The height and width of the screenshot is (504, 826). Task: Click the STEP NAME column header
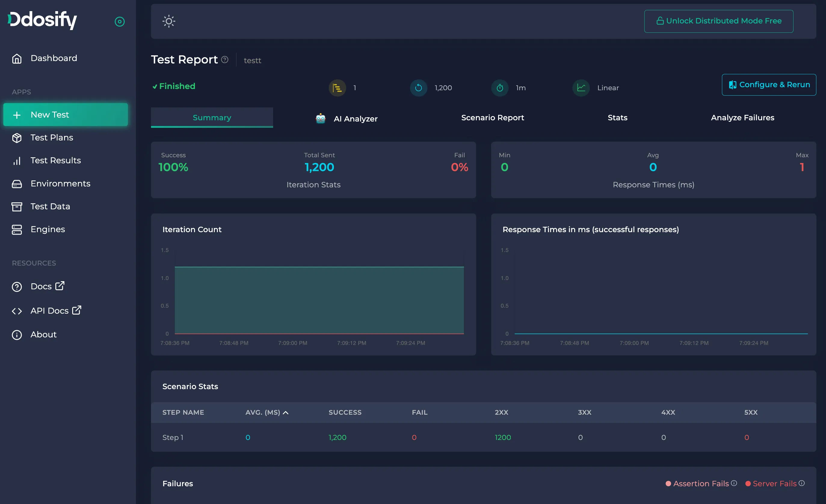[x=183, y=413]
